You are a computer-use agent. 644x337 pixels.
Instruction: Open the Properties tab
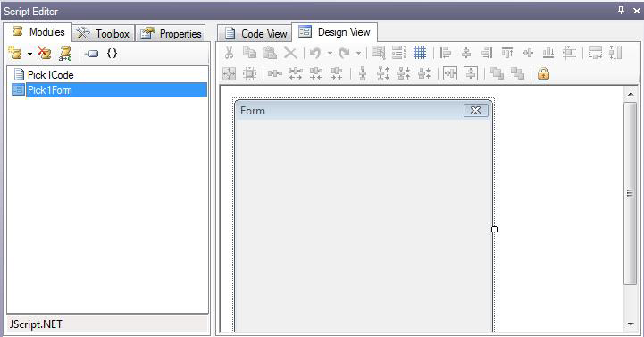point(171,33)
